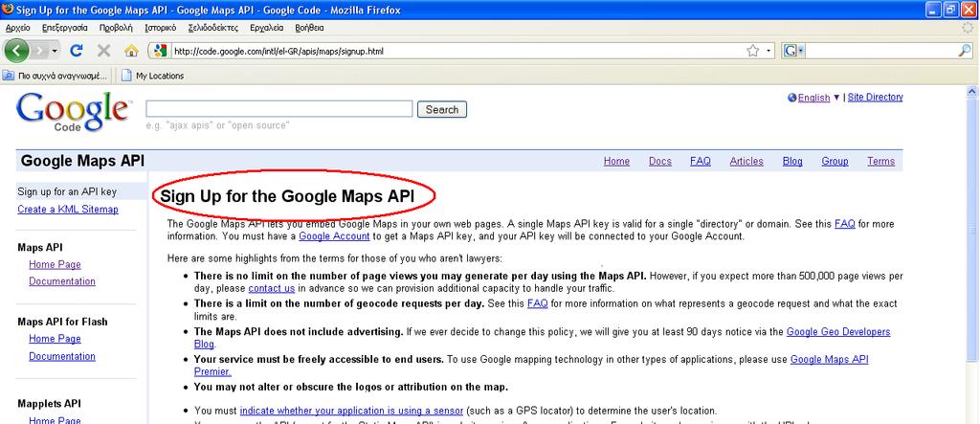Open Home Page under Maps API
Viewport: 980px width, 424px height.
[x=55, y=264]
